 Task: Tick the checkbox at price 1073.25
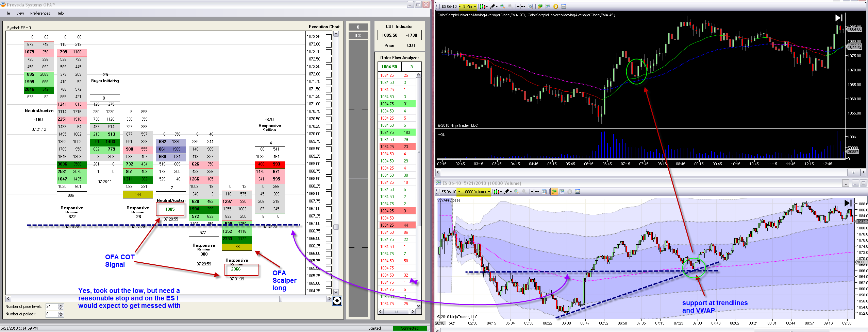click(329, 37)
